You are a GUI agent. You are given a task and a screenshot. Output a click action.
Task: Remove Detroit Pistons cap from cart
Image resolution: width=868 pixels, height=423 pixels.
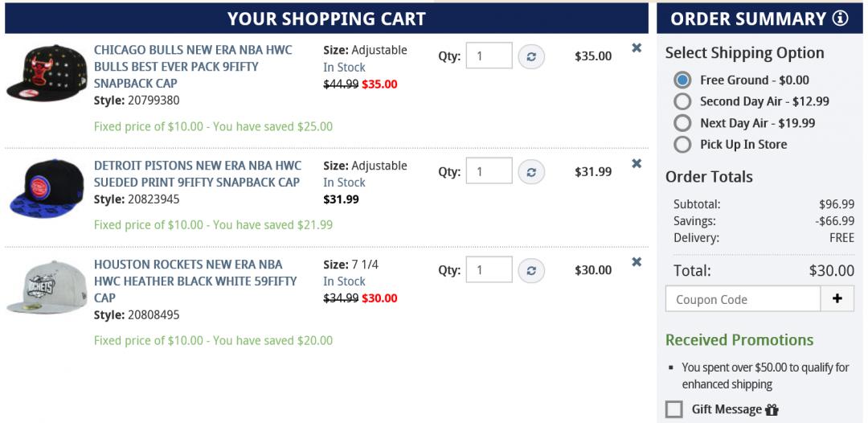[637, 163]
